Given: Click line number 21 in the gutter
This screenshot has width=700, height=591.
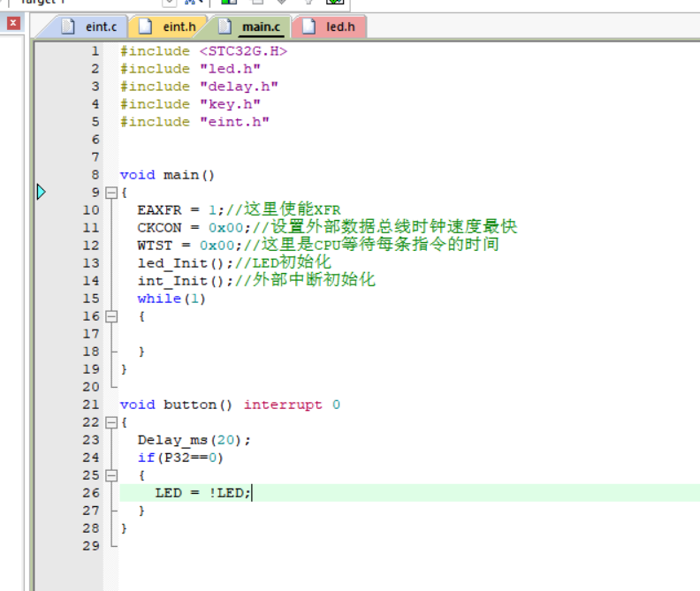Looking at the screenshot, I should [x=91, y=405].
